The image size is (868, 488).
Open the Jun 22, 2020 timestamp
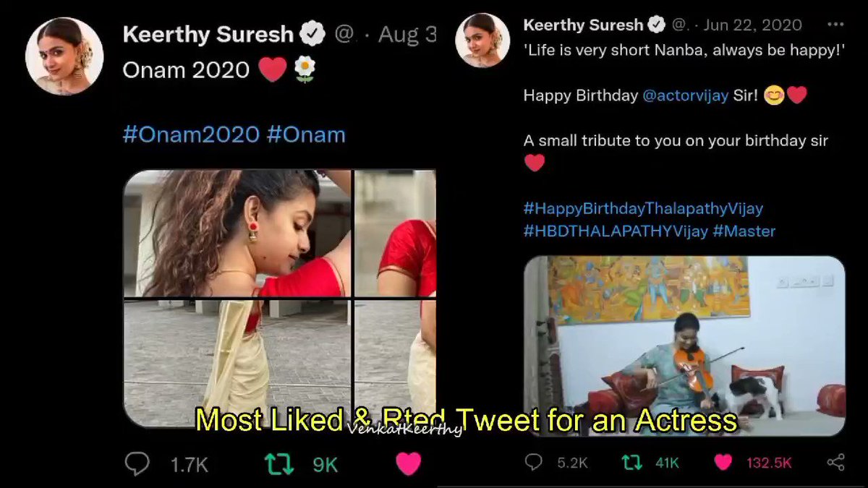tap(752, 25)
